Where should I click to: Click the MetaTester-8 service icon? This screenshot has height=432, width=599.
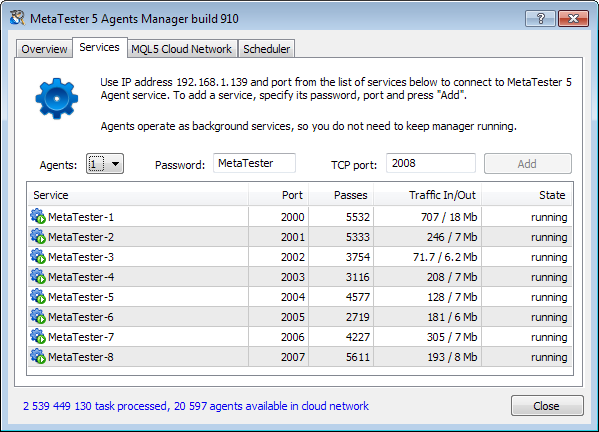click(x=38, y=356)
